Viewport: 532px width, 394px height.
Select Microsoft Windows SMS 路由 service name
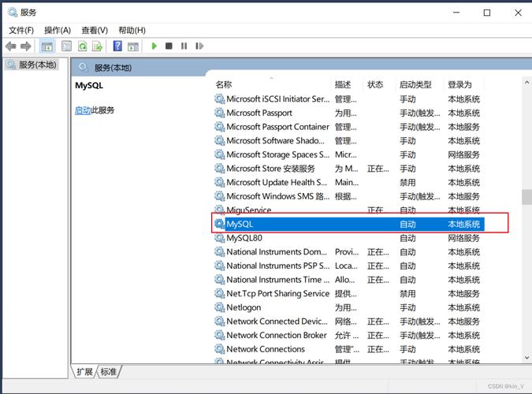point(278,196)
